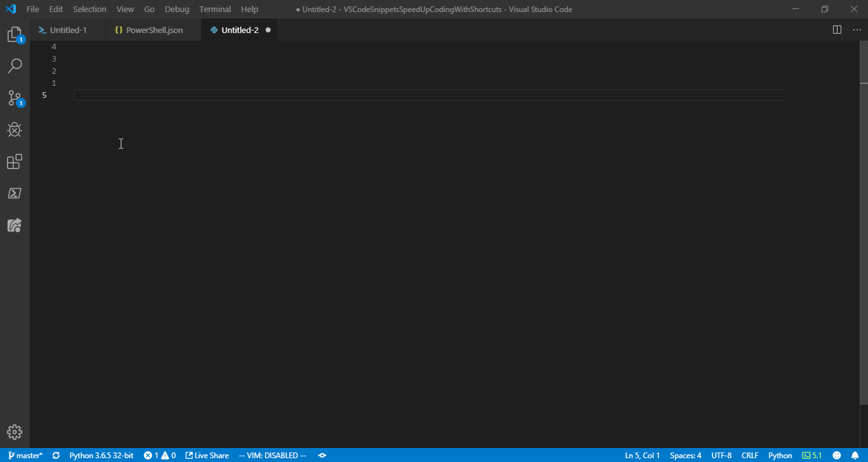Image resolution: width=868 pixels, height=462 pixels.
Task: Click the feedback smiley icon
Action: (837, 456)
